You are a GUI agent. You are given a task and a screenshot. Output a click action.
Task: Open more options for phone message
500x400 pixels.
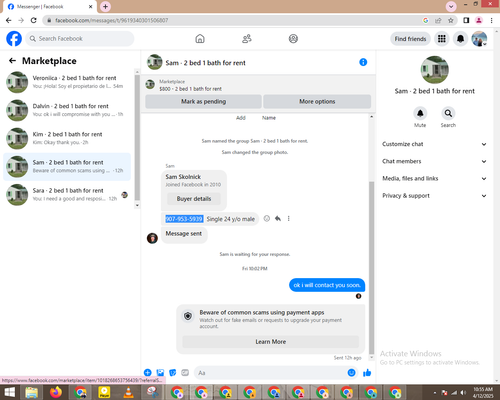click(x=288, y=219)
